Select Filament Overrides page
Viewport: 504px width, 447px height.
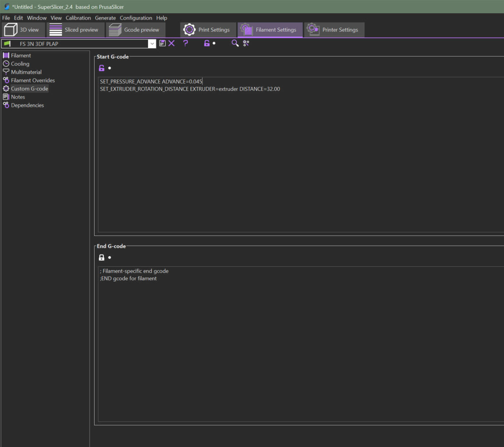pos(33,80)
